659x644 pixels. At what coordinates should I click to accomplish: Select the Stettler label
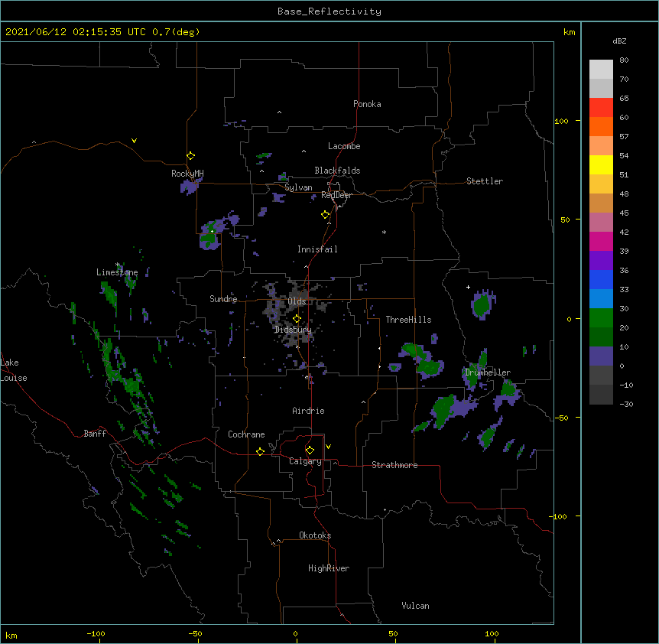485,181
